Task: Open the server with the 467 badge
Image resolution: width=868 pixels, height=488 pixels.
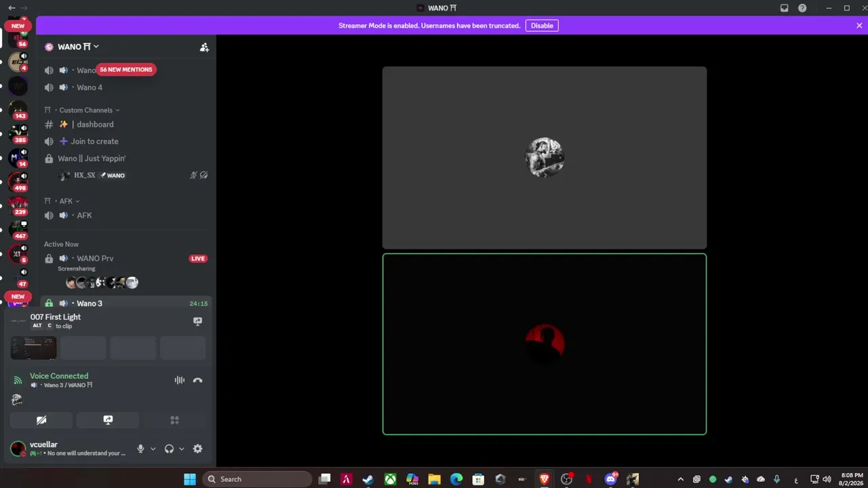Action: (x=18, y=230)
